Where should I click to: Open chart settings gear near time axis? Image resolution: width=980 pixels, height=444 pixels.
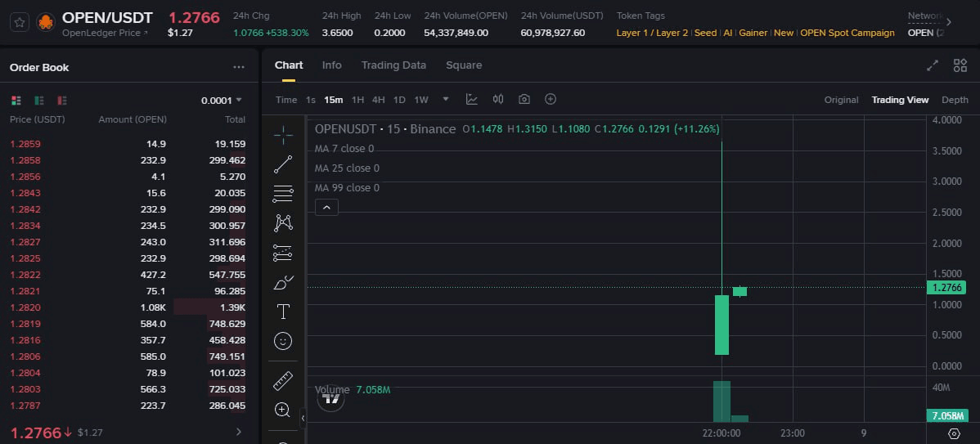coord(954,433)
